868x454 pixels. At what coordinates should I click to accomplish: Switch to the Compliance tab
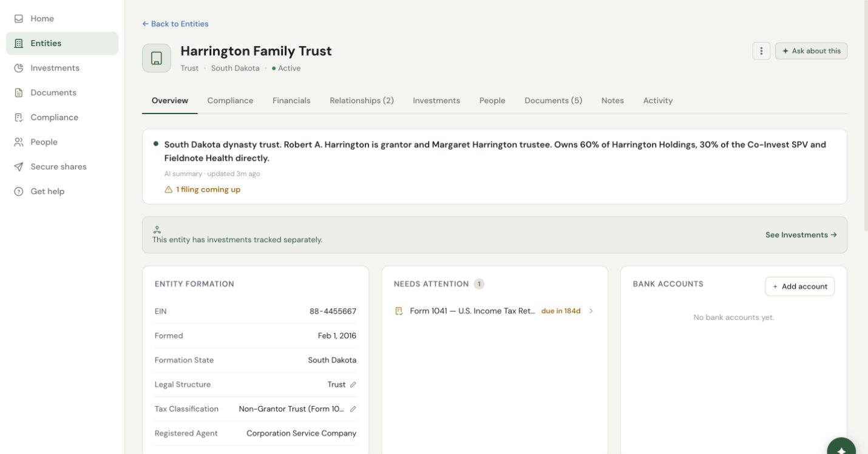[x=230, y=101]
